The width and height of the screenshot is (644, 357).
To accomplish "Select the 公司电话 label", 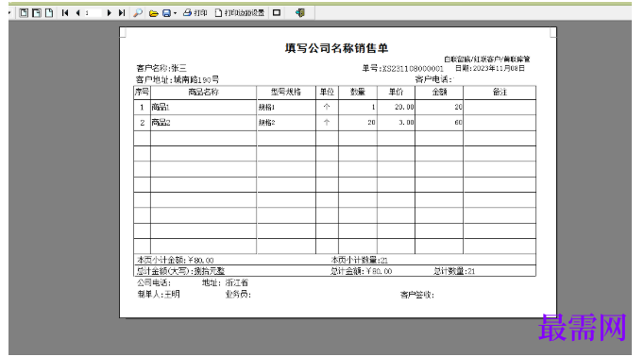I will coord(154,282).
